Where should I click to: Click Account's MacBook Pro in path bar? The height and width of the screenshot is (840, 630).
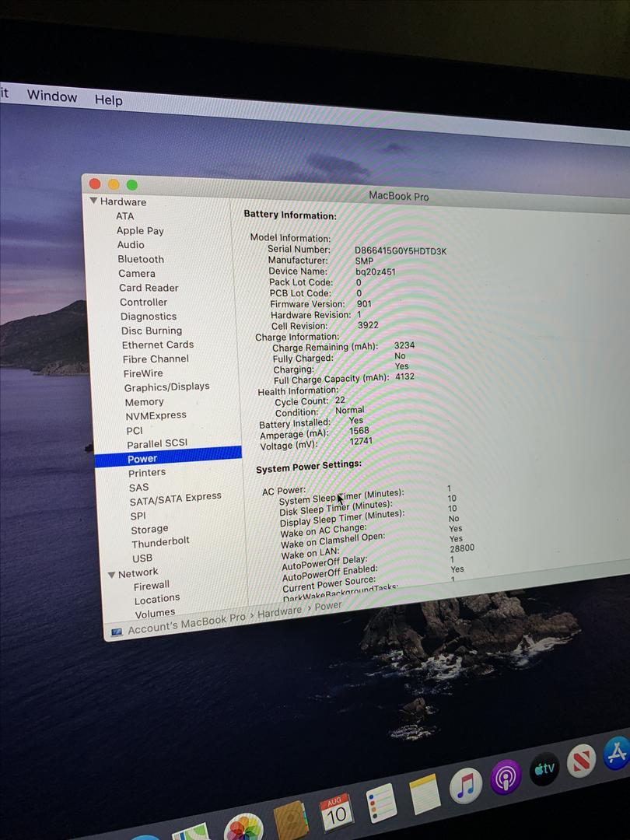pos(187,624)
